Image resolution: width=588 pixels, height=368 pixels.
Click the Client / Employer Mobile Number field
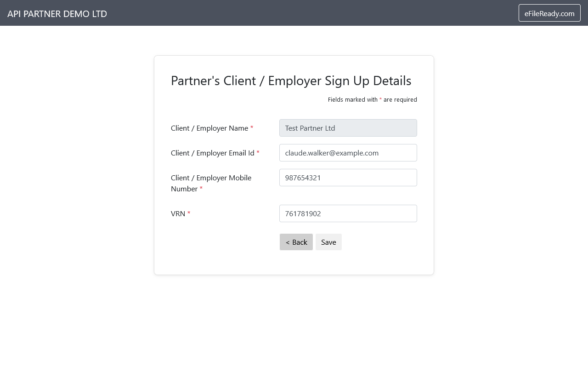point(348,178)
